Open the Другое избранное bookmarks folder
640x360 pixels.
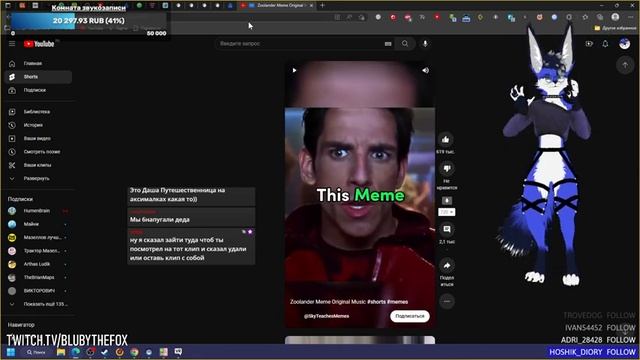tap(616, 28)
